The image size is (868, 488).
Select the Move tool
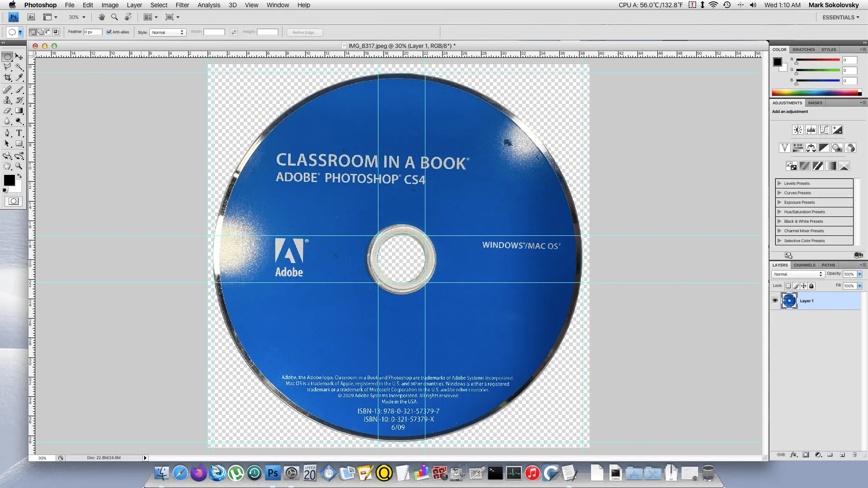coord(19,57)
